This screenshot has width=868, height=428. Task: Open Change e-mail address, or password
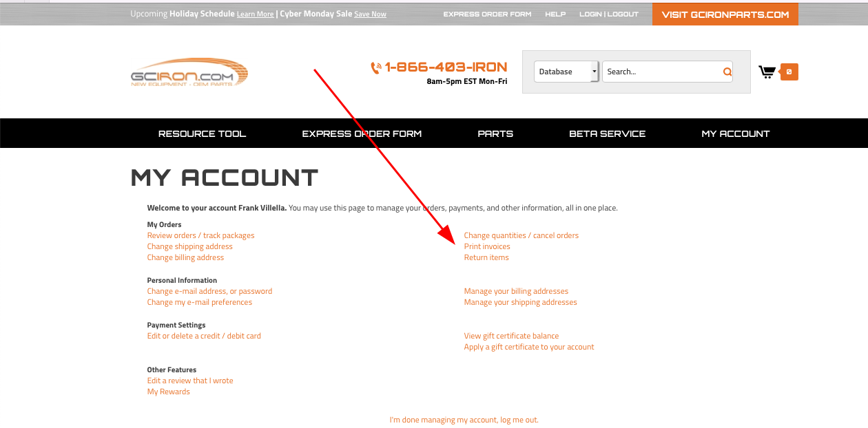[x=209, y=291]
